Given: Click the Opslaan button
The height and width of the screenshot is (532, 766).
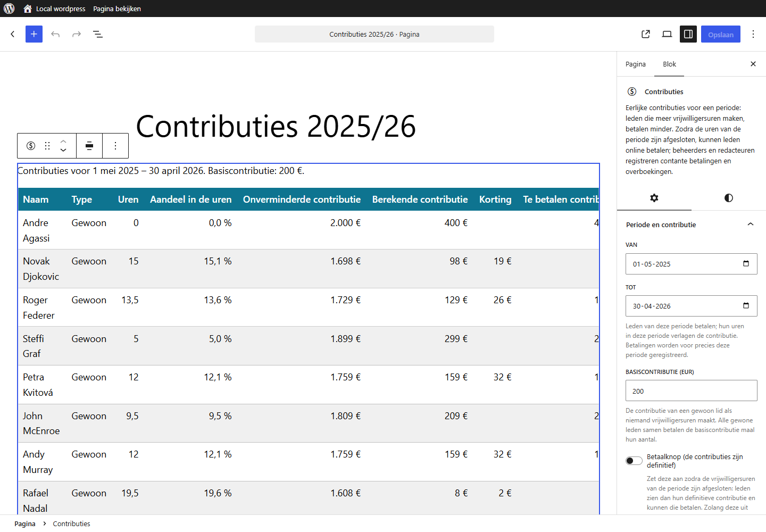Looking at the screenshot, I should pos(721,34).
